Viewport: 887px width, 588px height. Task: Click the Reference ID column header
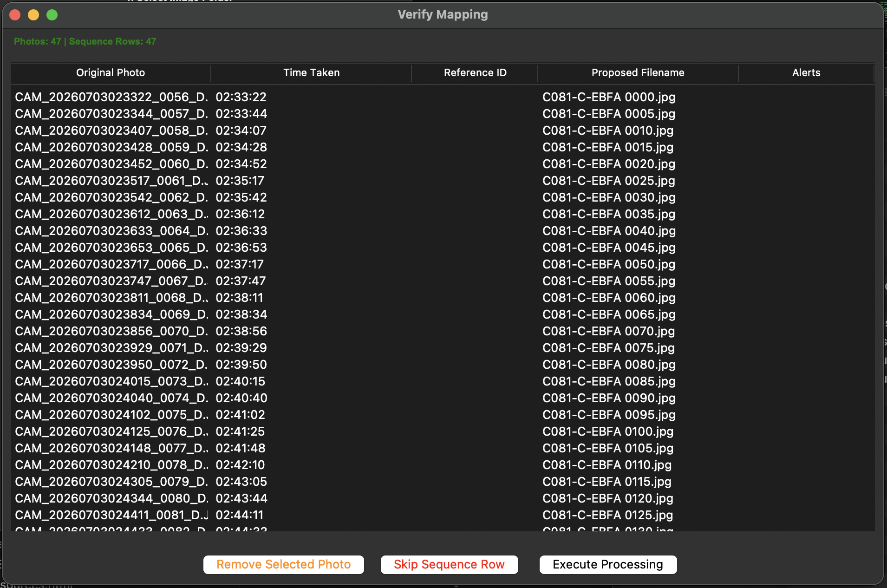coord(475,72)
